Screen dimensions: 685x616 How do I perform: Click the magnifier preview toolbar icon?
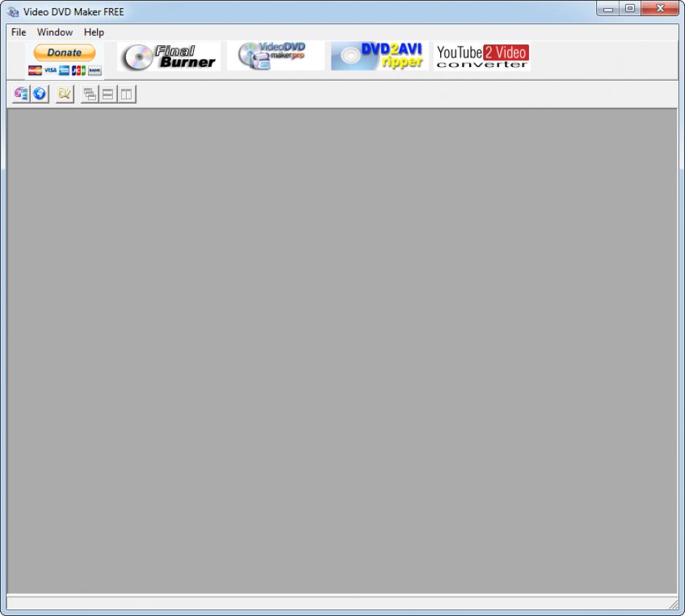pyautogui.click(x=65, y=94)
